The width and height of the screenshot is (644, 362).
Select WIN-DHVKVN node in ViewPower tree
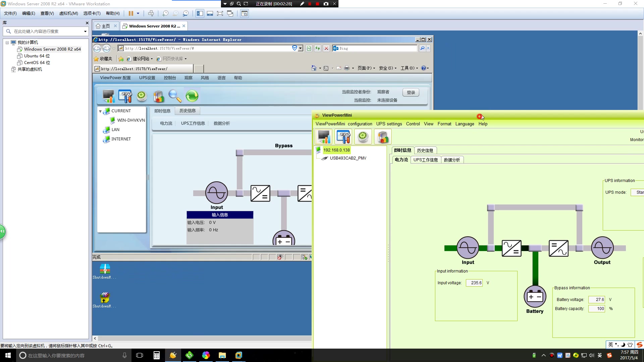pos(131,120)
